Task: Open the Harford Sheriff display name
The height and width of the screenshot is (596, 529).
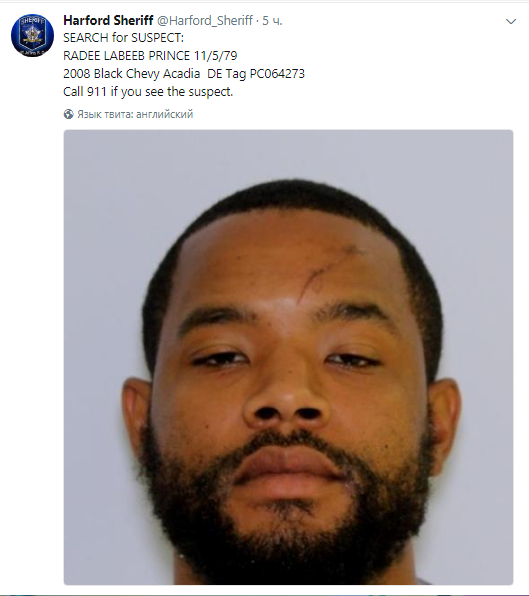Action: 108,20
